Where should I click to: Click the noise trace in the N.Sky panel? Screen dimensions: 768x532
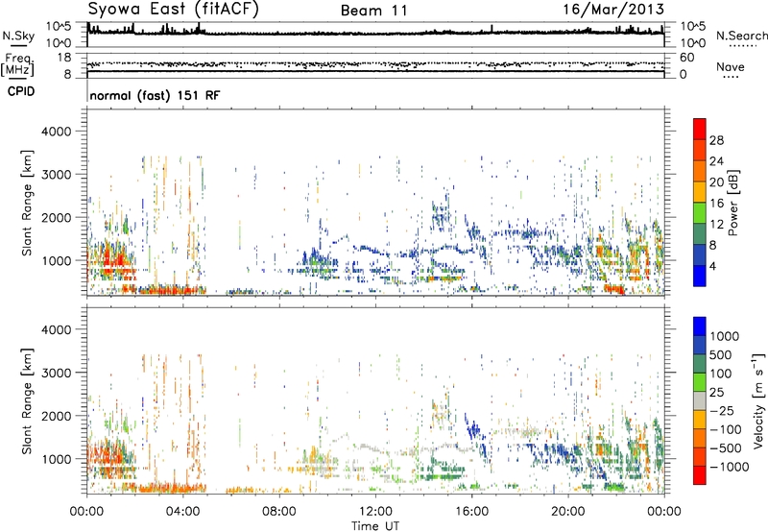[375, 34]
